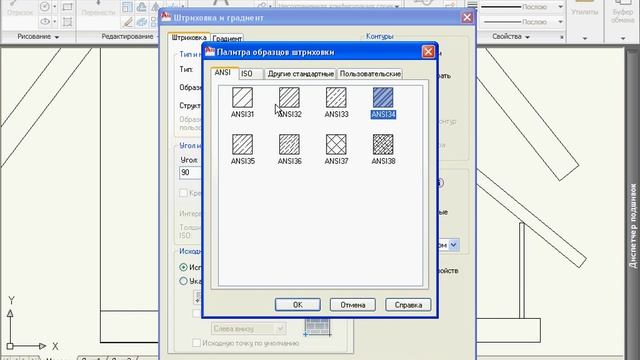The width and height of the screenshot is (640, 360).
Task: Open the Диспетчер подшивок side palette
Action: coord(633,226)
